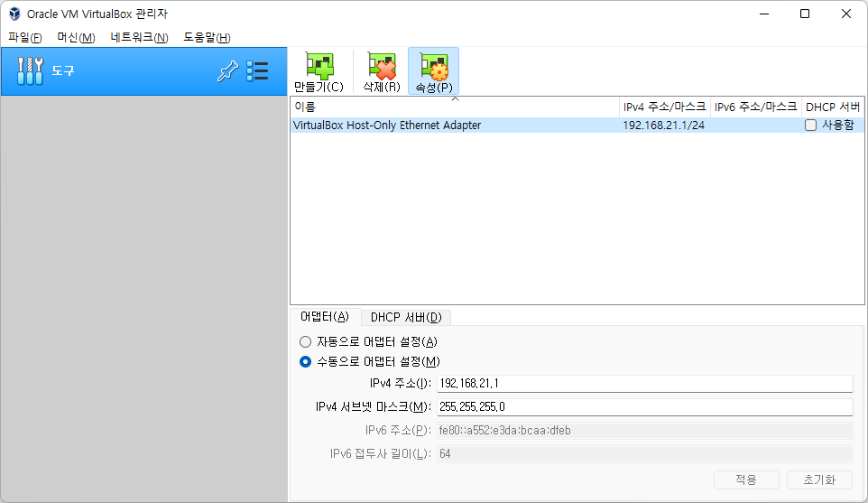868x503 pixels.
Task: Select 수동으로 어댑터 설정(M) radio button
Action: [x=305, y=362]
